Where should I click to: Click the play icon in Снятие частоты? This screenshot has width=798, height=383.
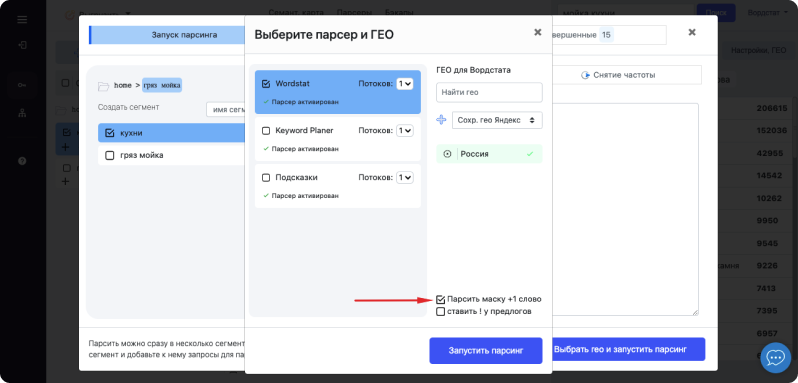coord(585,75)
